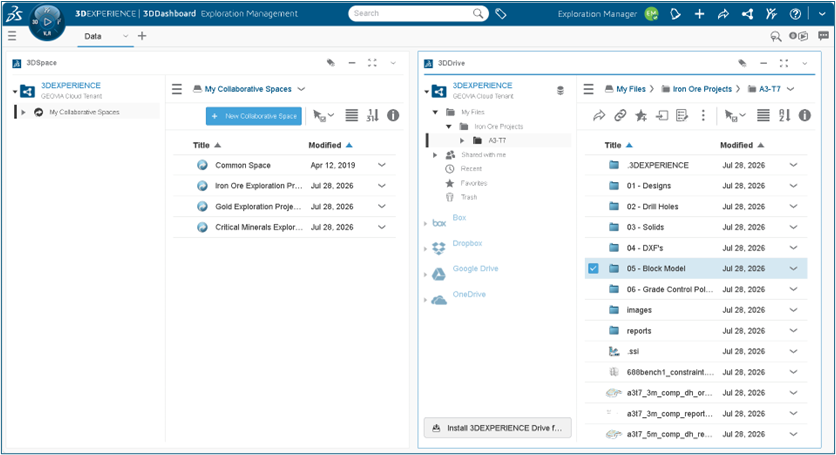Open A3-T7 breadcrumb dropdown chevron
Screen dimensions: 836x455
(x=791, y=89)
